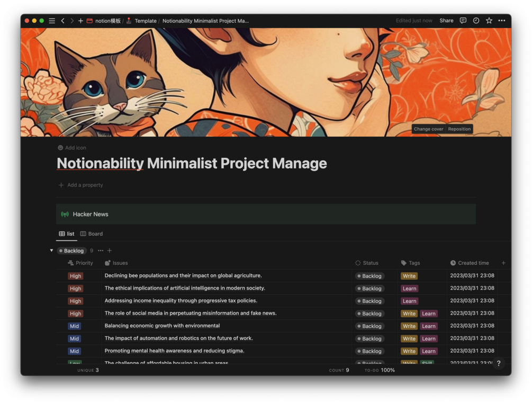
Task: Select the list view tab
Action: pyautogui.click(x=67, y=234)
